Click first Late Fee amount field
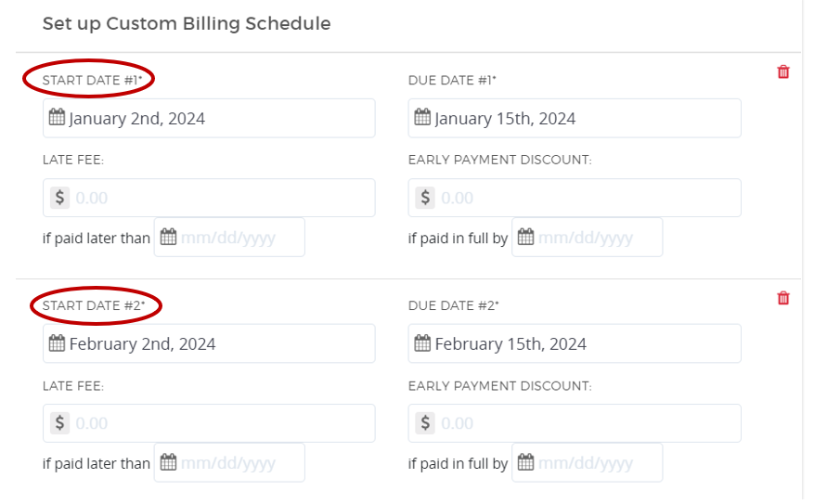The image size is (827, 504). tap(221, 198)
